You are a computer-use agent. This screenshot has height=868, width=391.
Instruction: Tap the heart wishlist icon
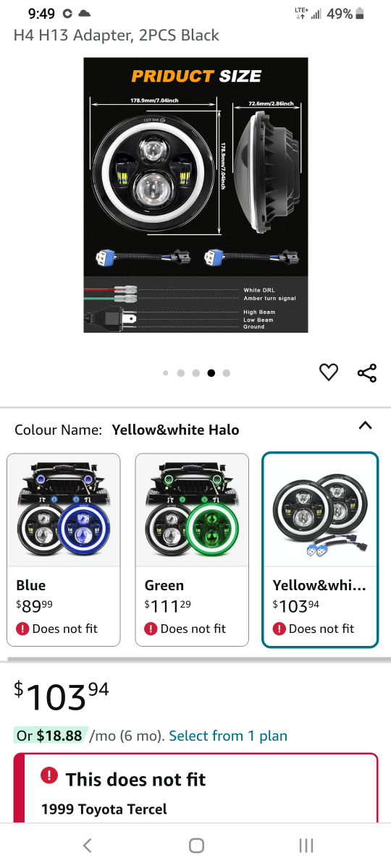click(329, 373)
